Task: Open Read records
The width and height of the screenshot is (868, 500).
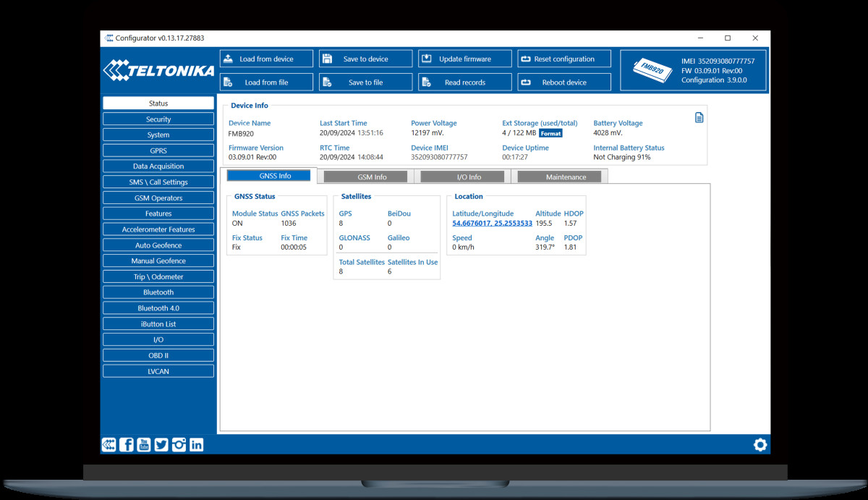Action: tap(464, 82)
